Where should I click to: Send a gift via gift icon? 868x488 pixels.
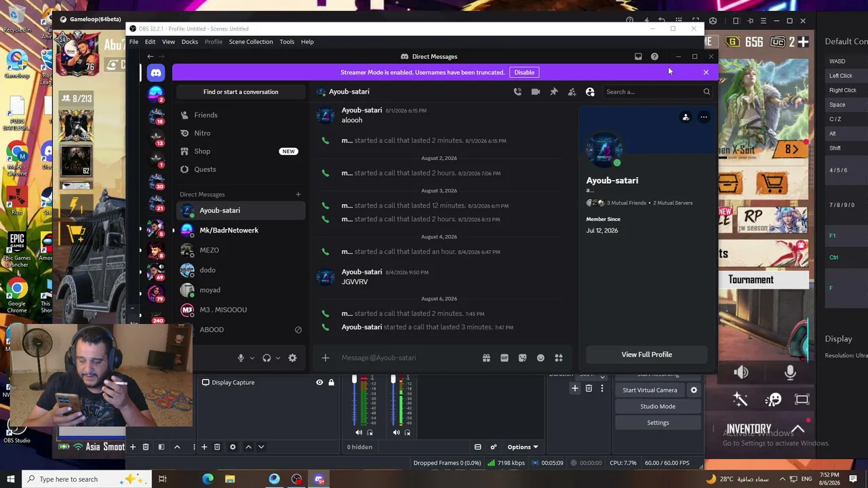(x=486, y=358)
